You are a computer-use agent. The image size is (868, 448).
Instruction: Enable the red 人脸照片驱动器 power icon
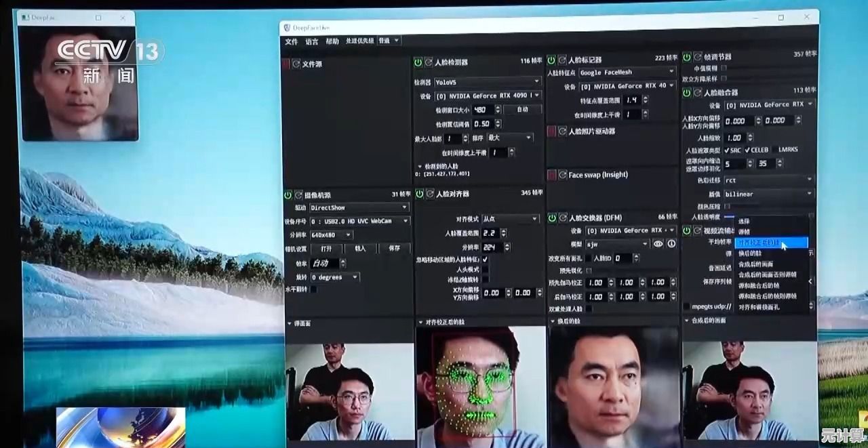[x=552, y=131]
